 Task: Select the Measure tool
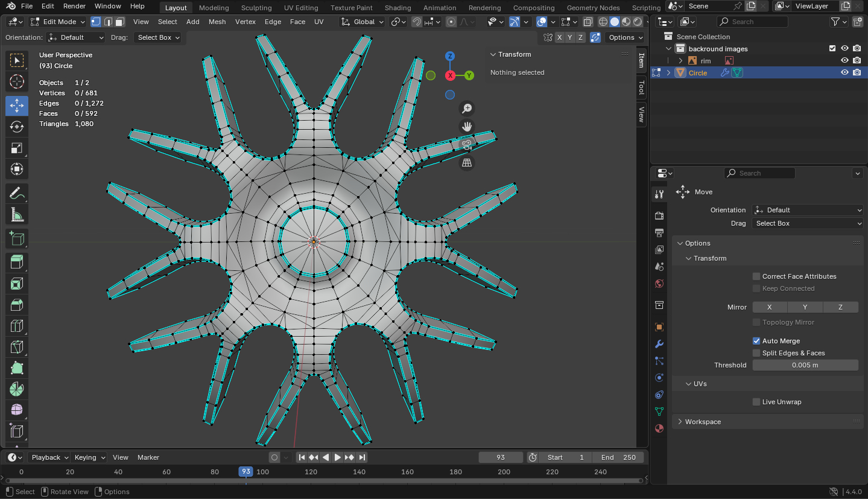(x=17, y=214)
